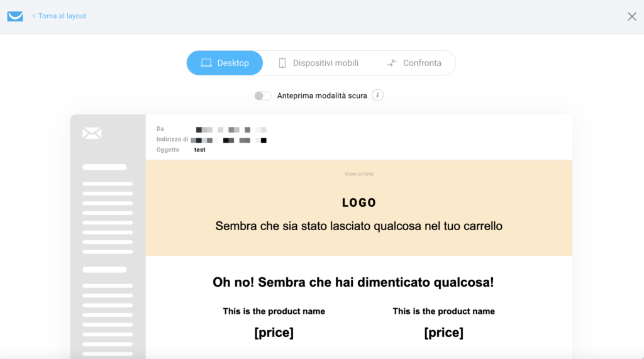Open the View online link
Screen dimensions: 644x359
point(358,174)
